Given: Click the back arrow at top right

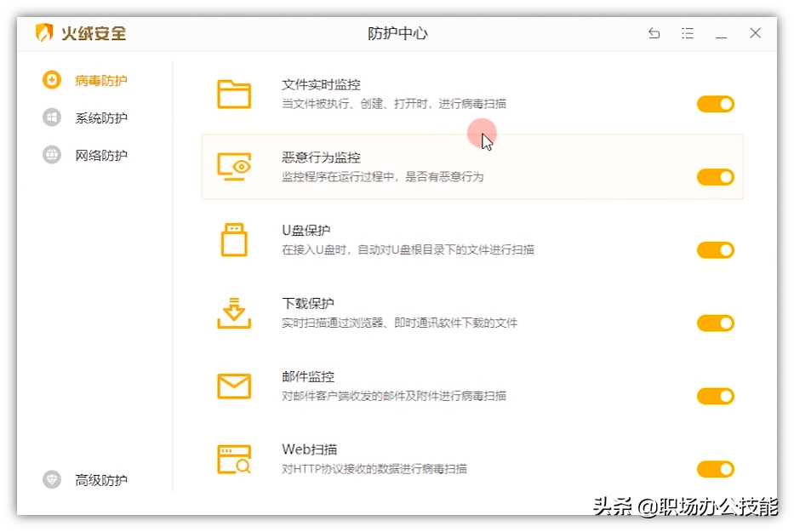Looking at the screenshot, I should pyautogui.click(x=654, y=33).
